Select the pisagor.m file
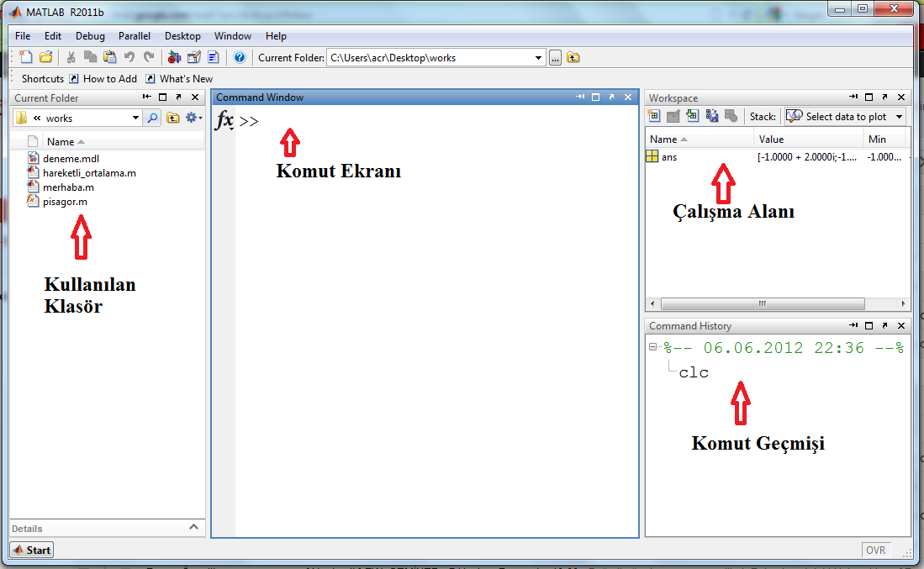The width and height of the screenshot is (924, 569). coord(65,202)
